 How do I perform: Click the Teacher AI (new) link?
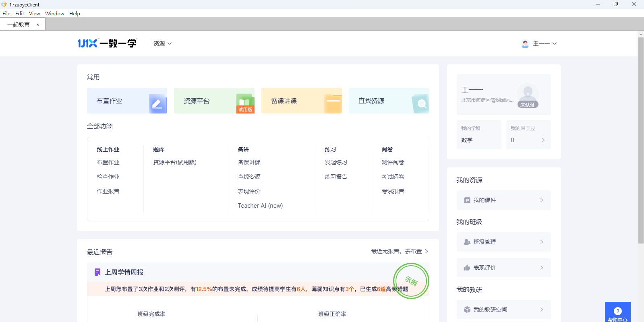click(260, 206)
